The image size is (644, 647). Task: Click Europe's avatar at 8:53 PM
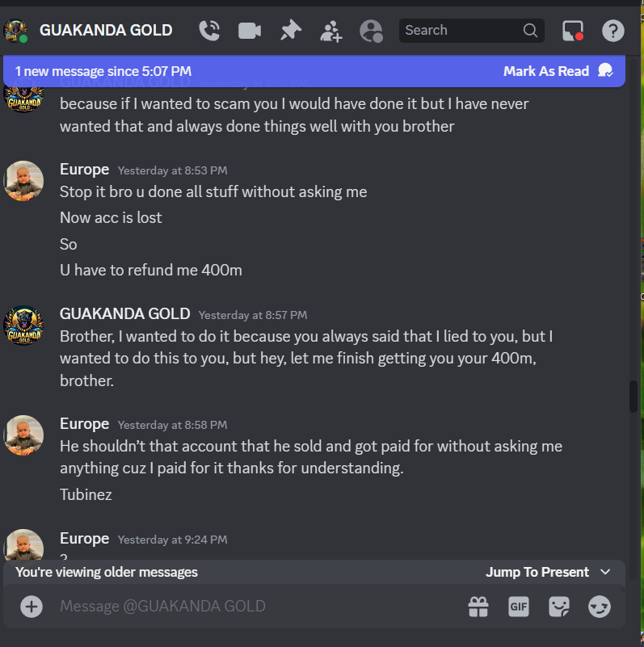(x=23, y=181)
